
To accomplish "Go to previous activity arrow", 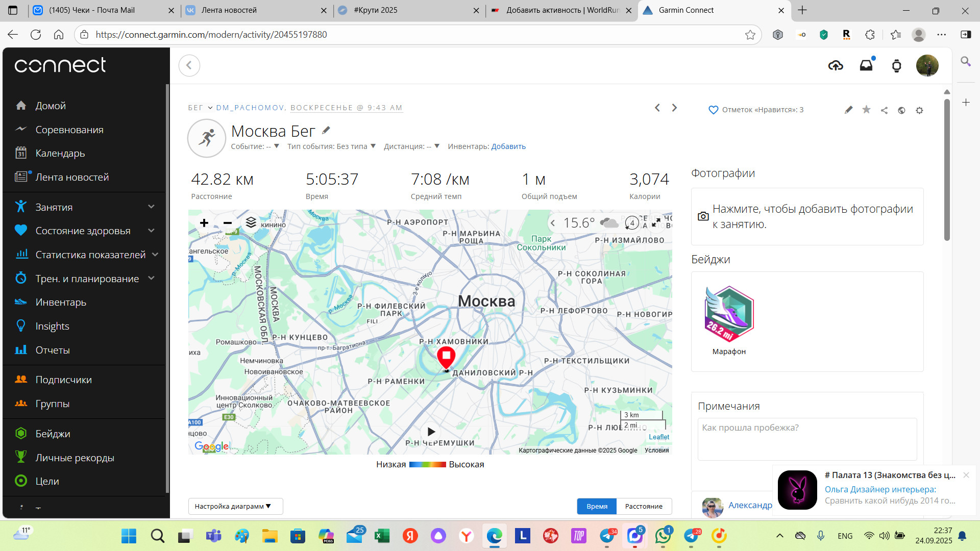I will (657, 108).
